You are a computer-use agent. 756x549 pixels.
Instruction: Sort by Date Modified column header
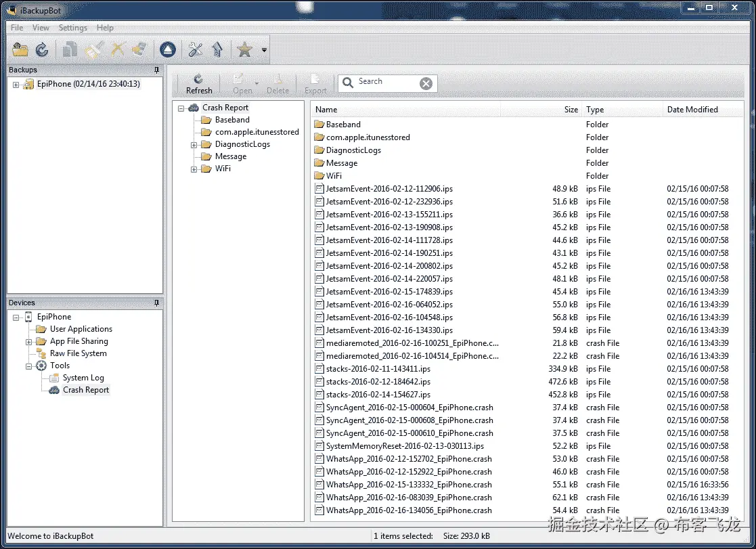[x=702, y=110]
